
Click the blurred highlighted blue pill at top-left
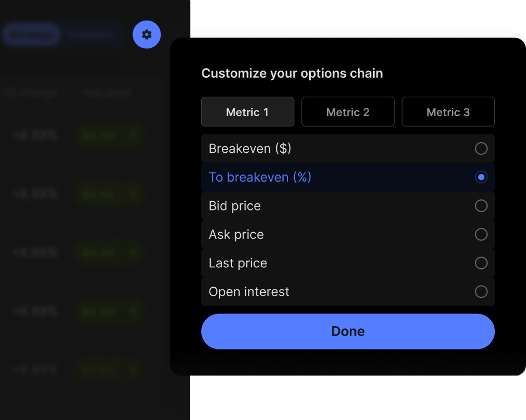(x=31, y=34)
